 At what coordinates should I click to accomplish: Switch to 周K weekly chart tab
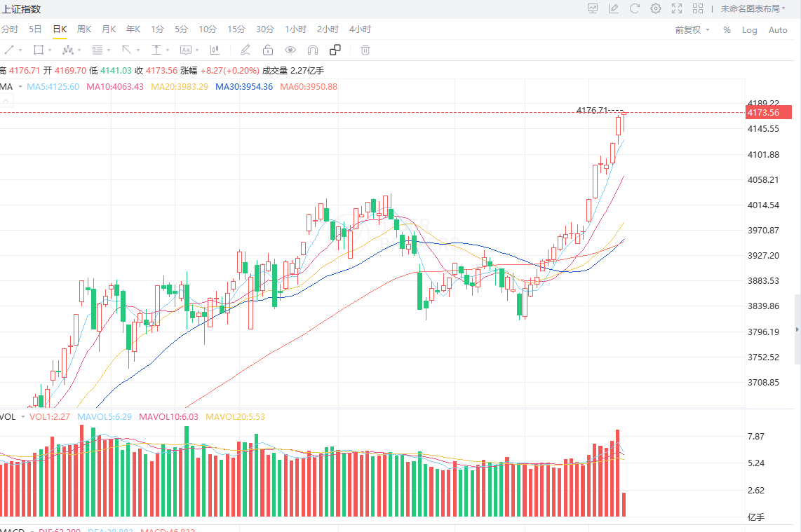coord(84,29)
